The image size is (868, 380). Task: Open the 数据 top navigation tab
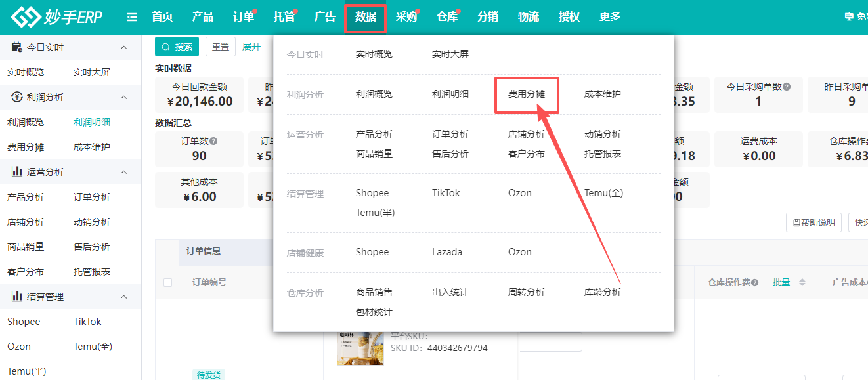[366, 17]
